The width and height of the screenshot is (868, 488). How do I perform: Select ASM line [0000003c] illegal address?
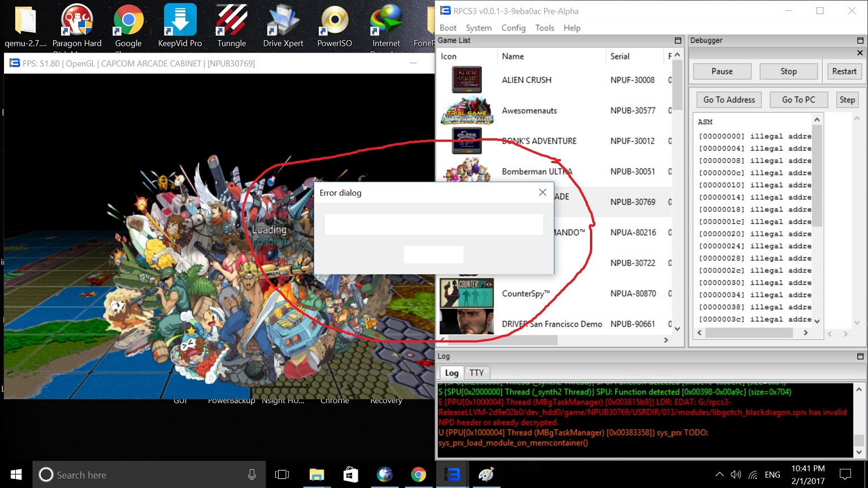(x=755, y=319)
